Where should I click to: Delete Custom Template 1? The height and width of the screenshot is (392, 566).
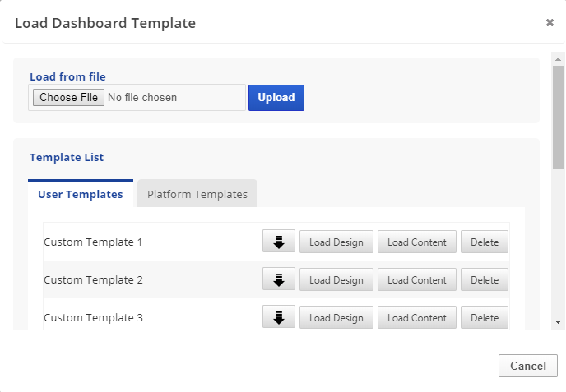(484, 242)
